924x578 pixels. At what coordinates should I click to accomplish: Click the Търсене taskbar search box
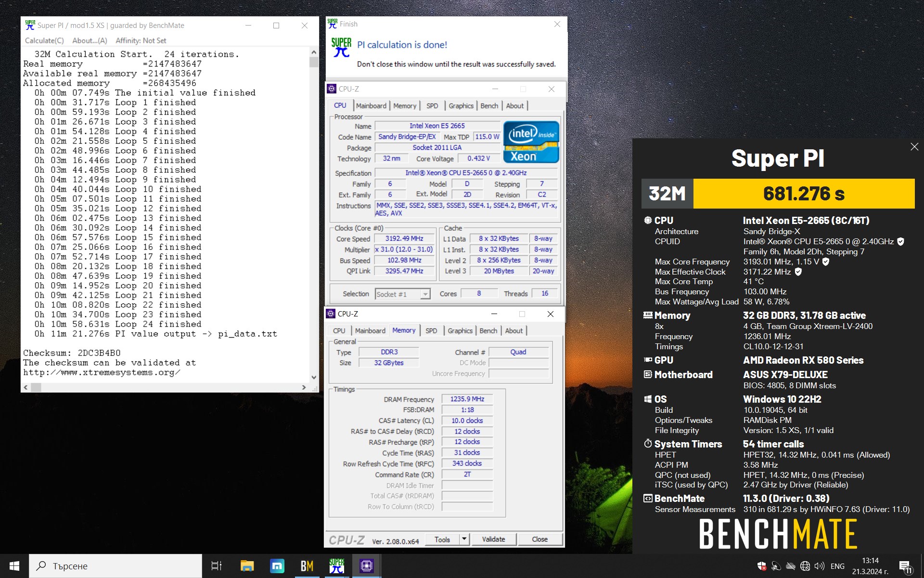(x=115, y=566)
